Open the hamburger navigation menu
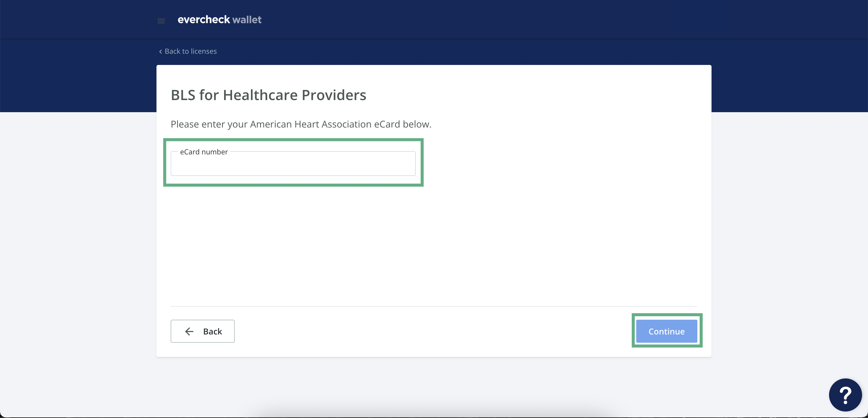This screenshot has height=418, width=868. click(x=161, y=21)
